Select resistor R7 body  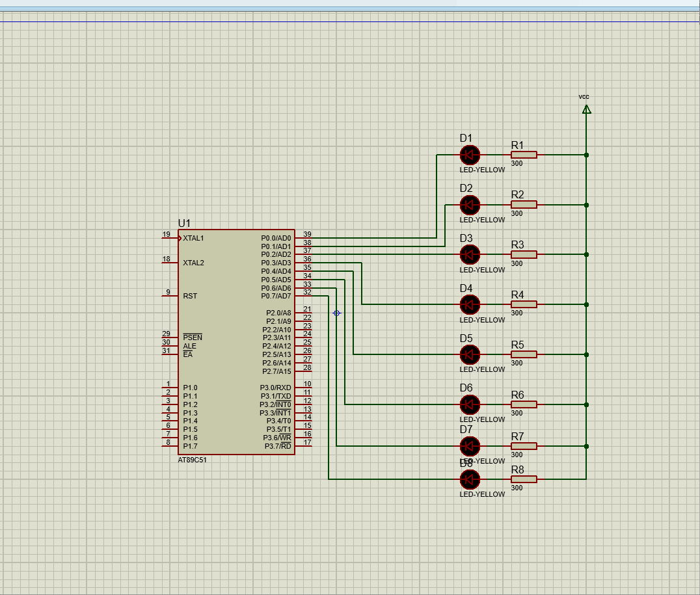524,446
